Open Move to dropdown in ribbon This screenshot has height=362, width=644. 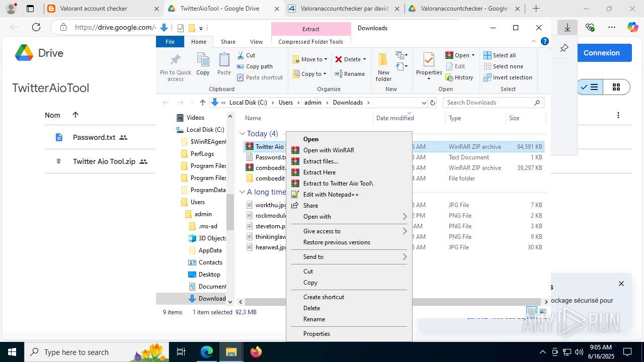(x=310, y=59)
